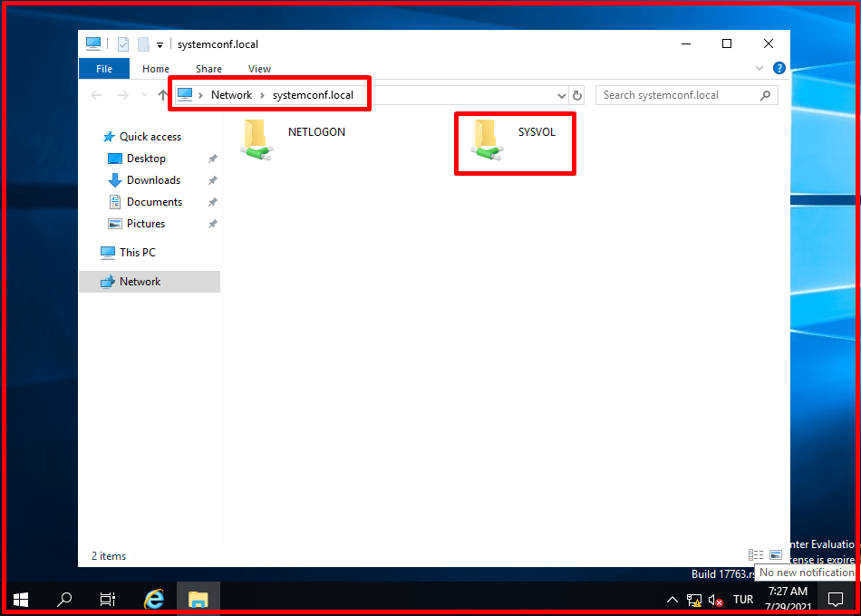Go up one level arrow
This screenshot has height=616, width=861.
pyautogui.click(x=162, y=95)
